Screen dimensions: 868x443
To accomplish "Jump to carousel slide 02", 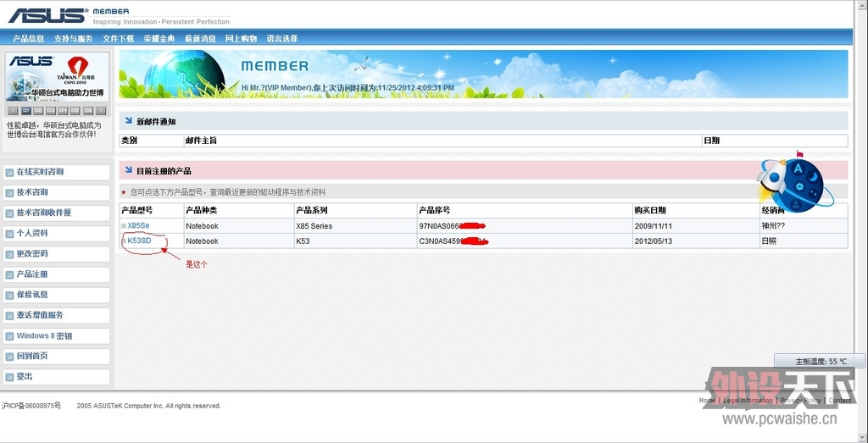I will [38, 111].
